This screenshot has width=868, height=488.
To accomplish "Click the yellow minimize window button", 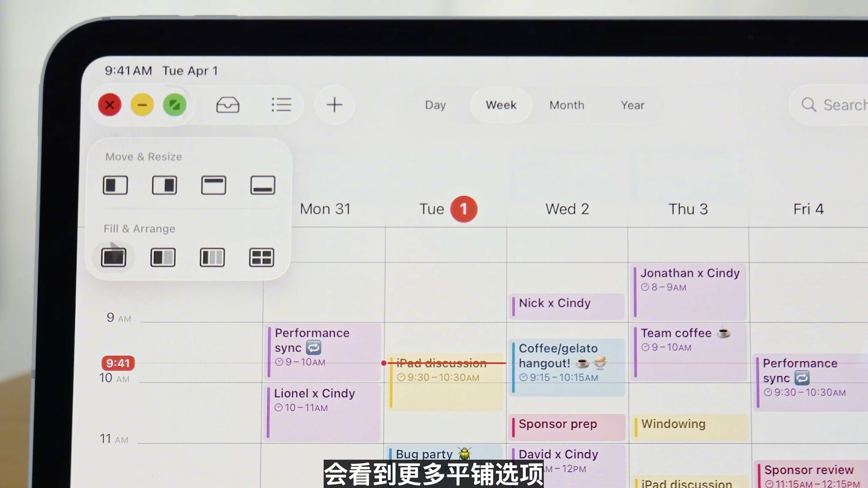I will tap(142, 105).
